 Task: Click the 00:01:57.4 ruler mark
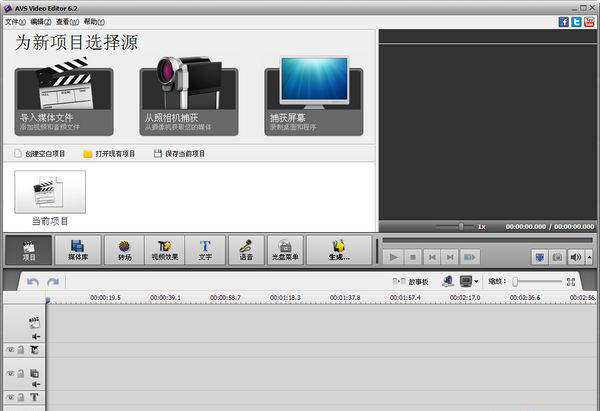[x=405, y=297]
